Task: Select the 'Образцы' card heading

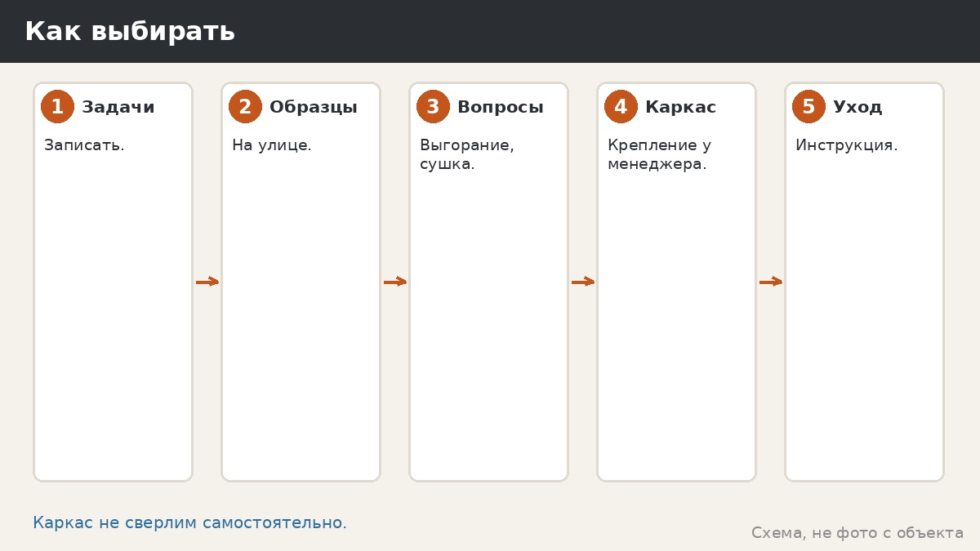Action: (x=314, y=107)
